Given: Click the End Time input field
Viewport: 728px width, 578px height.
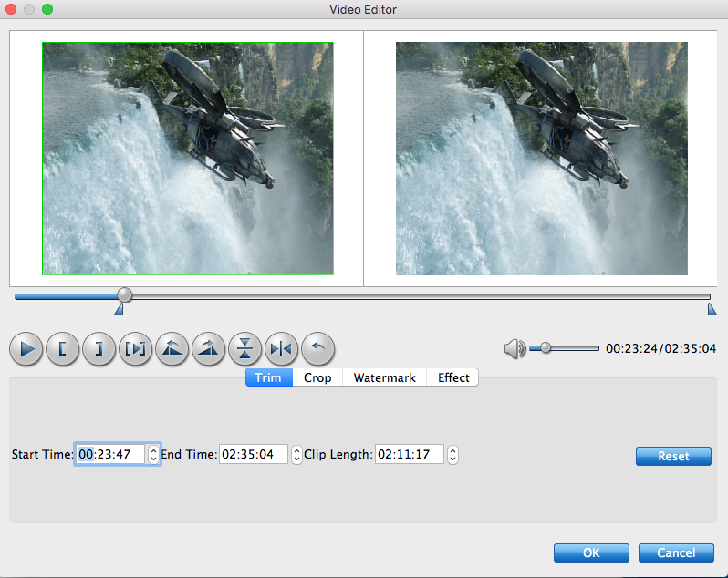Looking at the screenshot, I should [254, 454].
